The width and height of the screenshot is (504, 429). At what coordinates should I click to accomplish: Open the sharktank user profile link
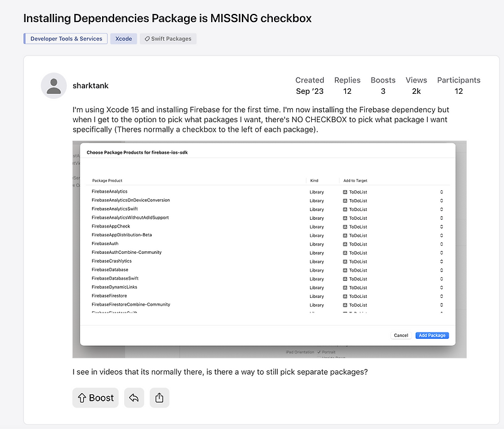pos(91,86)
